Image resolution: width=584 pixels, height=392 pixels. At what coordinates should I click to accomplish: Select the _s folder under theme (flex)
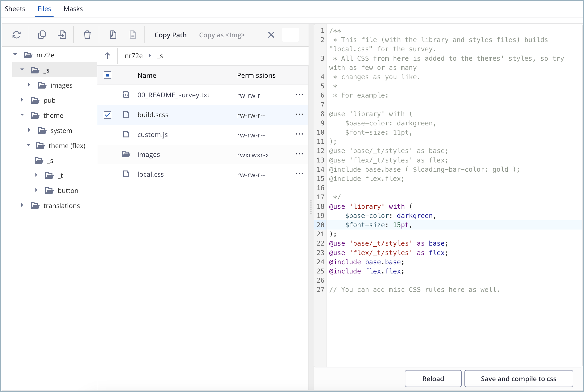pyautogui.click(x=50, y=161)
